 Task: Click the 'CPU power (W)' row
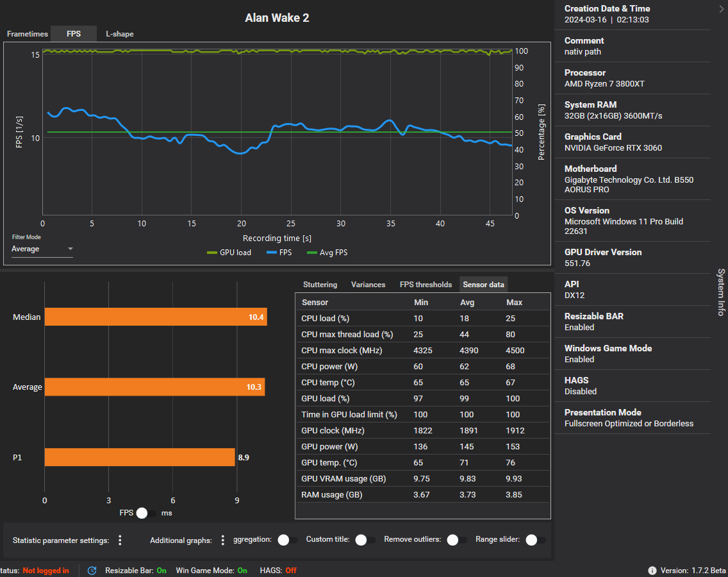[x=422, y=367]
